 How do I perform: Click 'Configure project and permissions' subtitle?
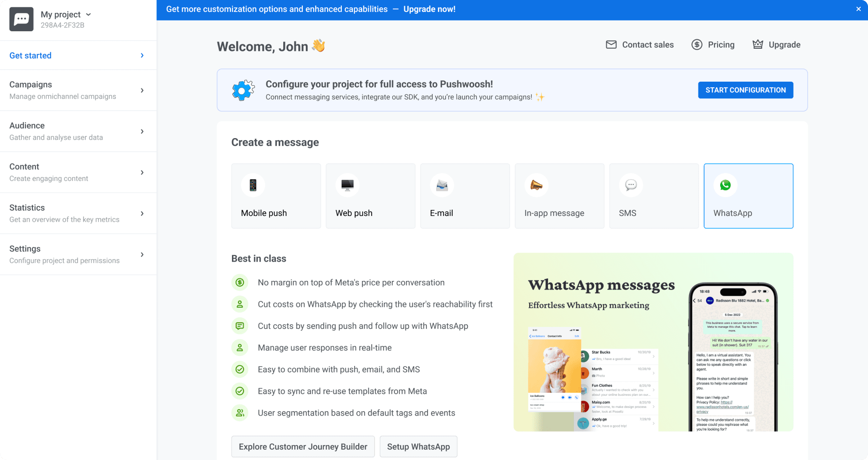coord(65,261)
